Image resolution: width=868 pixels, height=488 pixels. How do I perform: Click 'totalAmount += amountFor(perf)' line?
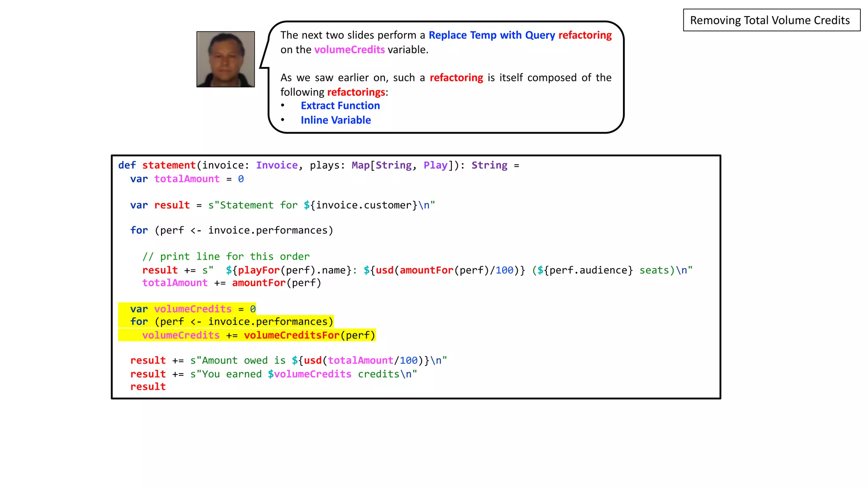231,283
